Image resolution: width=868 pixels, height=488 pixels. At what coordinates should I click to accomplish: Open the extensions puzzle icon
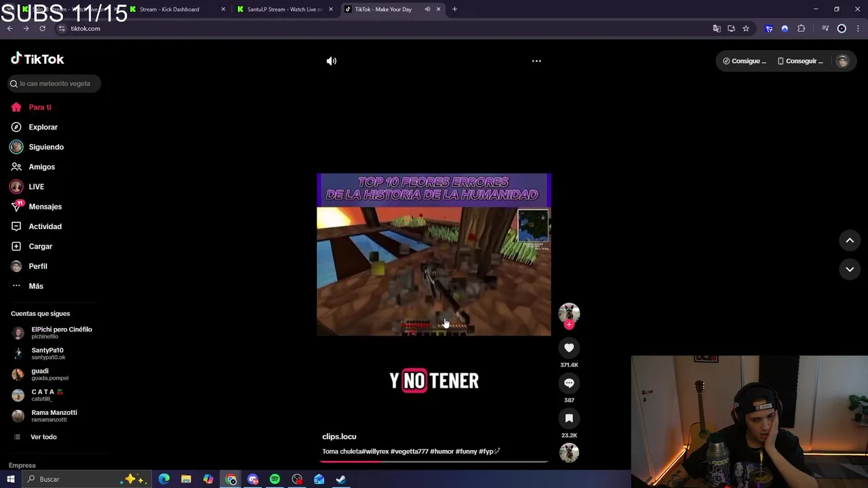tap(802, 28)
